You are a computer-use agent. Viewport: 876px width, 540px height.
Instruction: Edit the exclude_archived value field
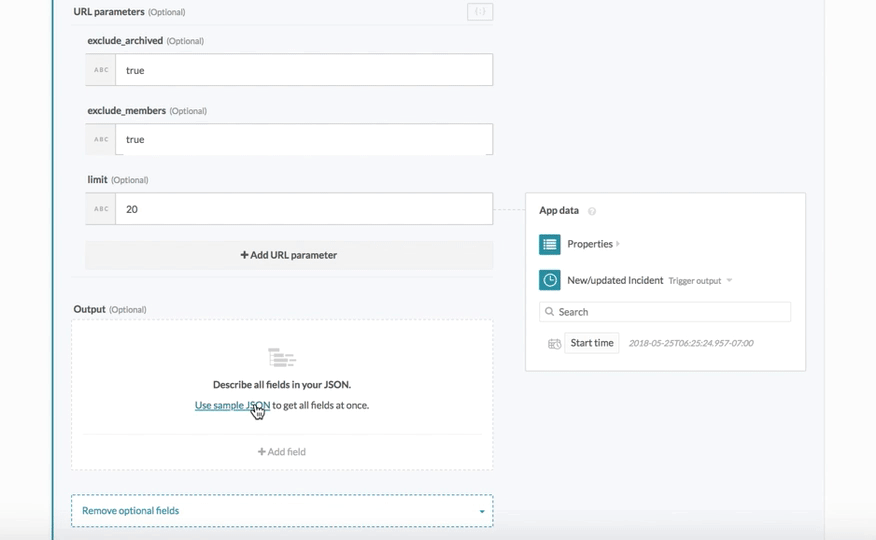[304, 70]
